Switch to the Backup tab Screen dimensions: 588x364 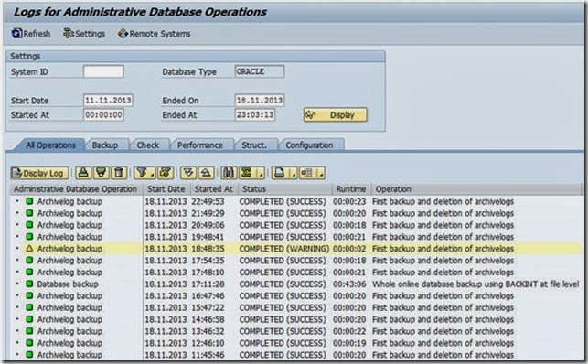[x=105, y=145]
